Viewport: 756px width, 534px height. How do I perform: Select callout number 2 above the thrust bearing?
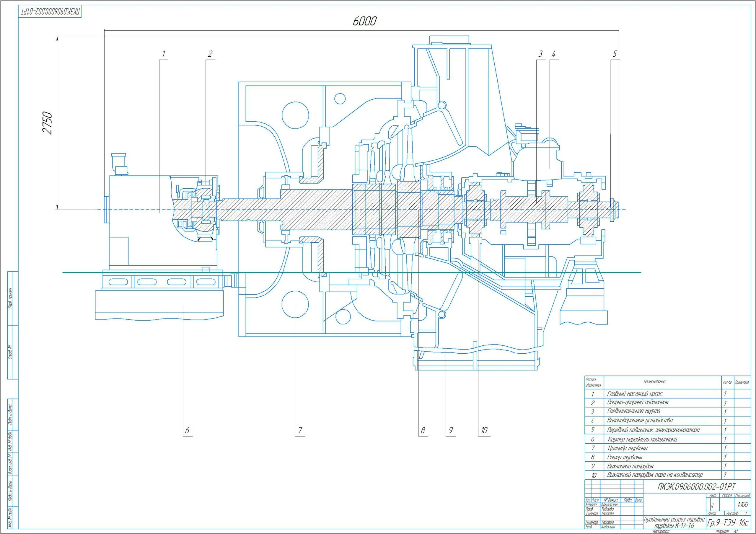pyautogui.click(x=210, y=54)
